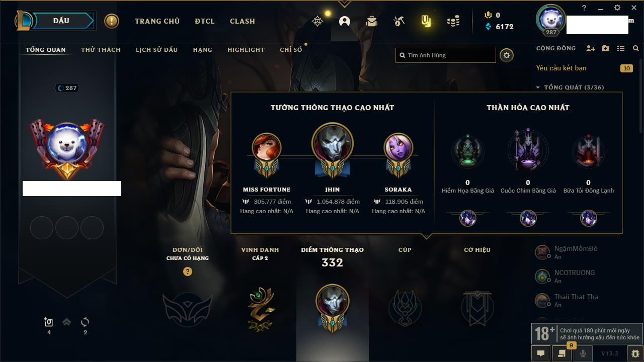This screenshot has width=644, height=362.
Task: Go to TRANG CHỦ home page
Action: pyautogui.click(x=157, y=21)
